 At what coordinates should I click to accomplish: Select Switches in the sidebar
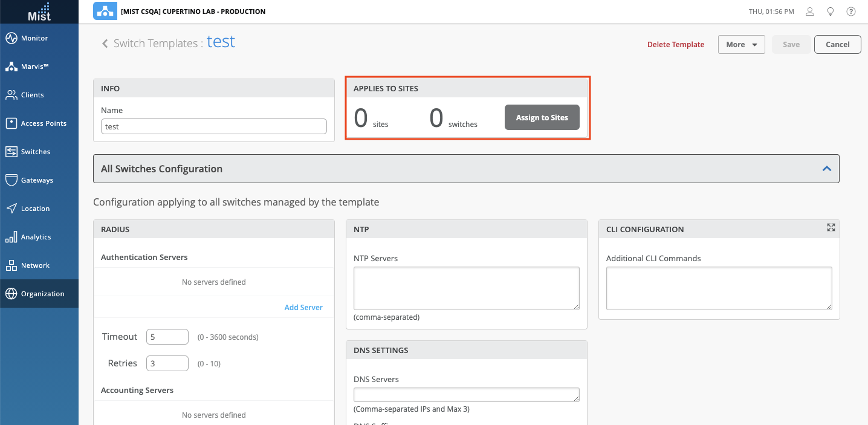[x=36, y=152]
